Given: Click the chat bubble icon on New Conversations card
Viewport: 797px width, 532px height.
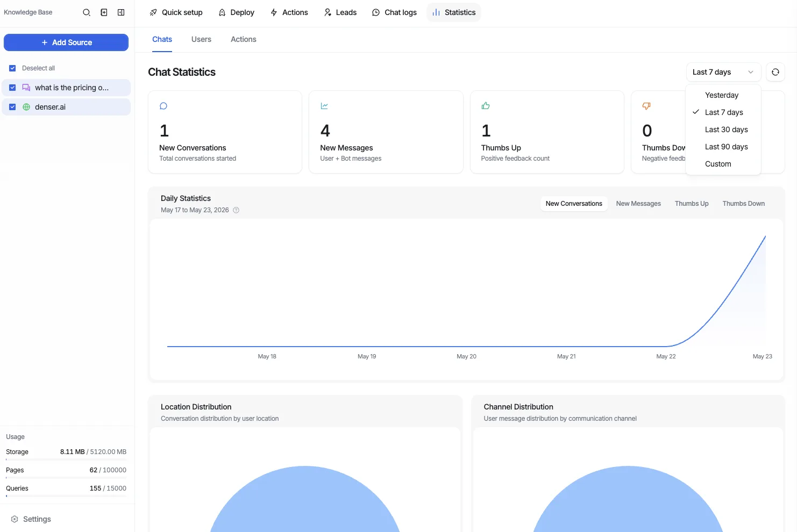Looking at the screenshot, I should pos(163,106).
